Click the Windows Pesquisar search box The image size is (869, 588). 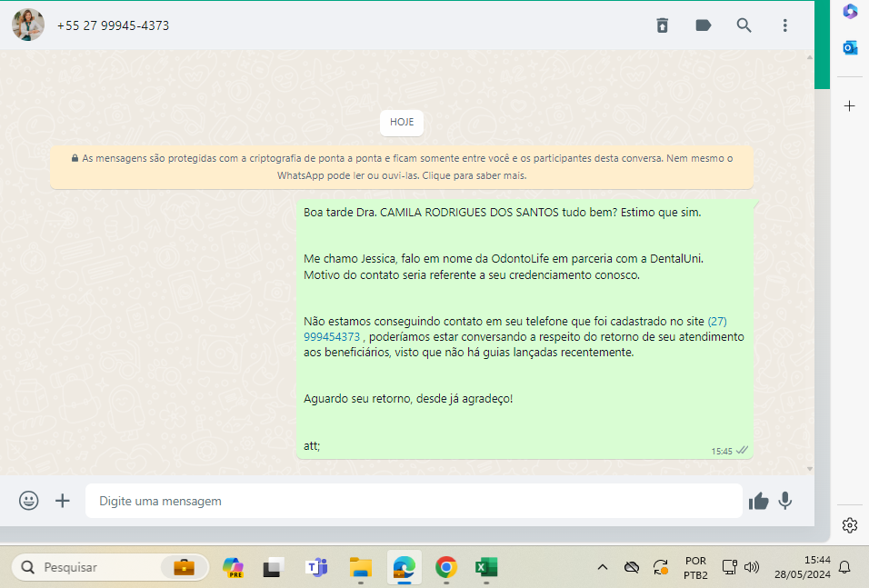coord(110,567)
